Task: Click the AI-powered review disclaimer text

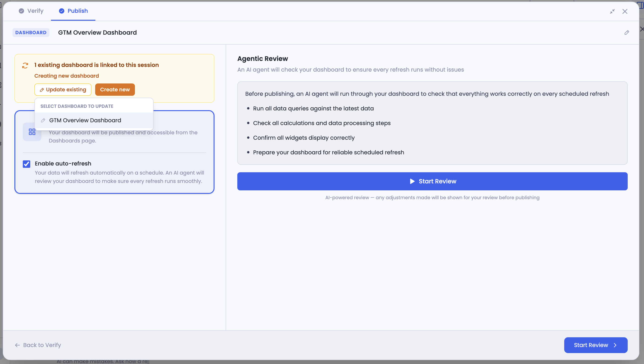Action: 432,198
